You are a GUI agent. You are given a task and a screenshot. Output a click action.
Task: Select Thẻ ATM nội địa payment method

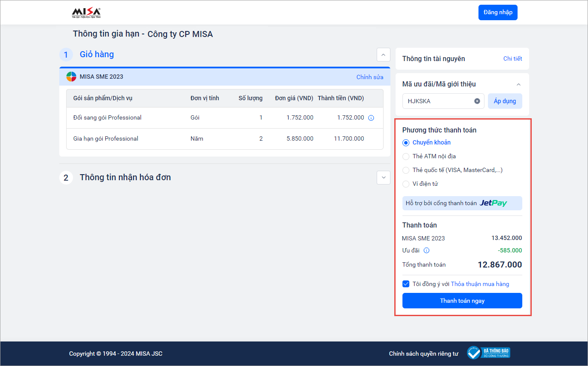pyautogui.click(x=406, y=157)
